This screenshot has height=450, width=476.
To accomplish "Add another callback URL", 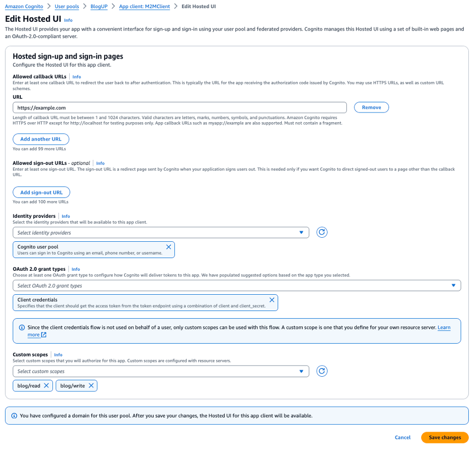I will pyautogui.click(x=41, y=139).
